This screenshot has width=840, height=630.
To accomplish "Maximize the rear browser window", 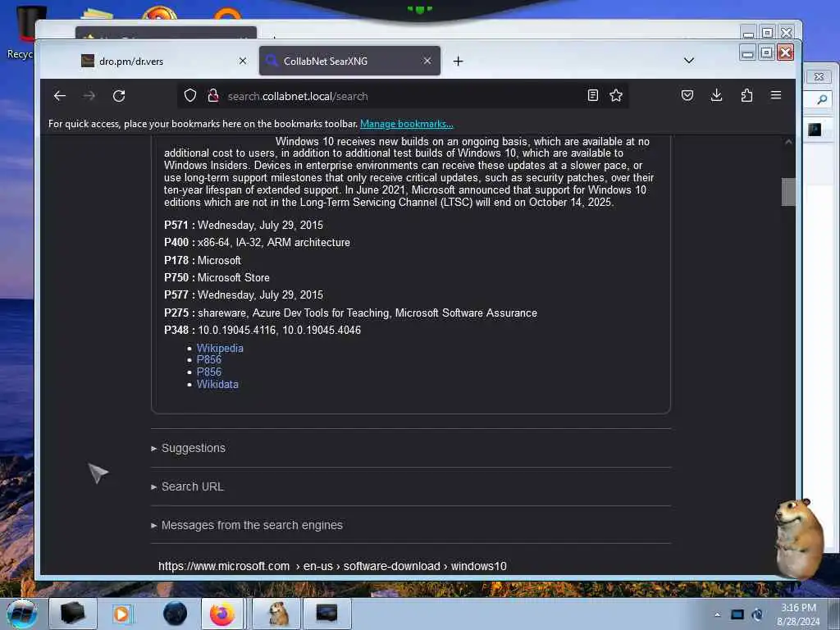I will pyautogui.click(x=767, y=33).
